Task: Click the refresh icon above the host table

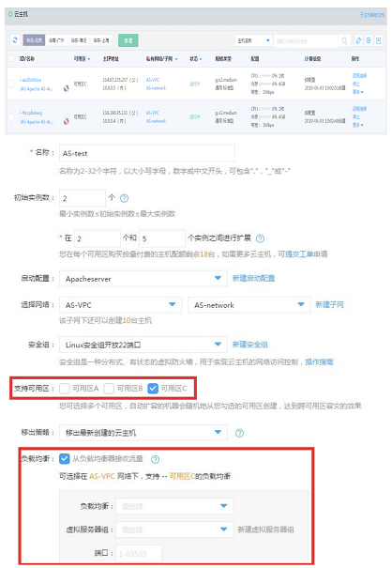Action: [15, 40]
